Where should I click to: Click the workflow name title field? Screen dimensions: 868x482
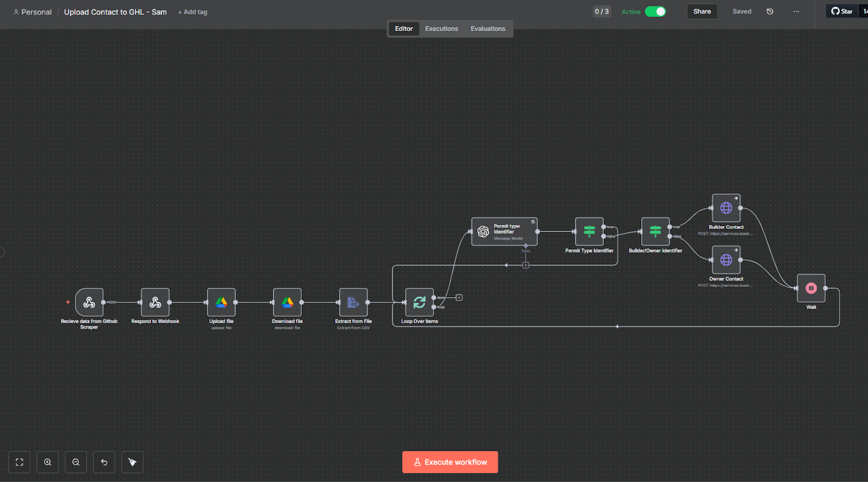[115, 12]
